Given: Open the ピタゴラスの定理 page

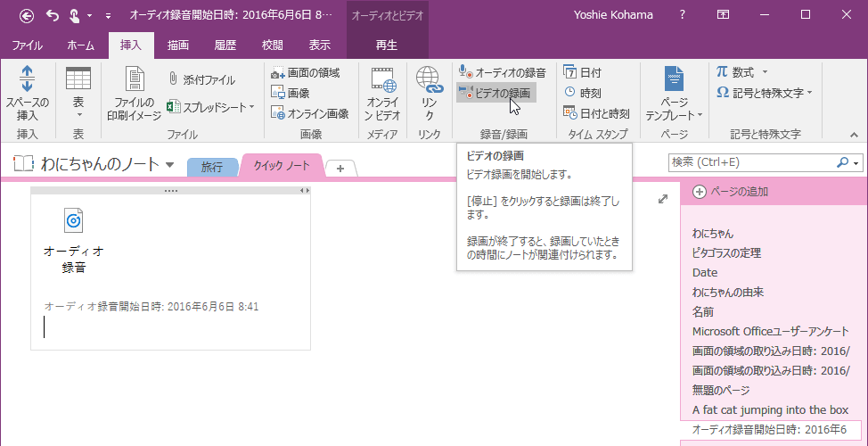Looking at the screenshot, I should coord(727,253).
